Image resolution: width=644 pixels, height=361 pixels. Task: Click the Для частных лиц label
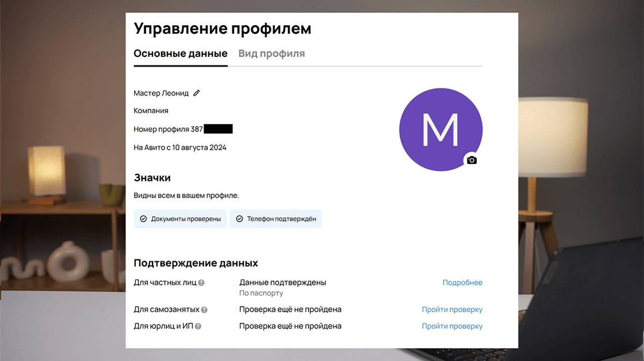click(x=165, y=283)
